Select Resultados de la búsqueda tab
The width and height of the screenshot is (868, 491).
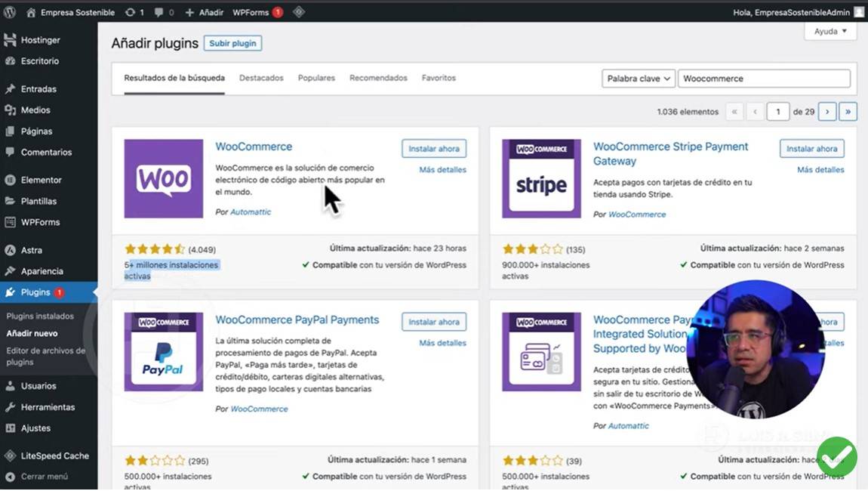click(x=174, y=78)
